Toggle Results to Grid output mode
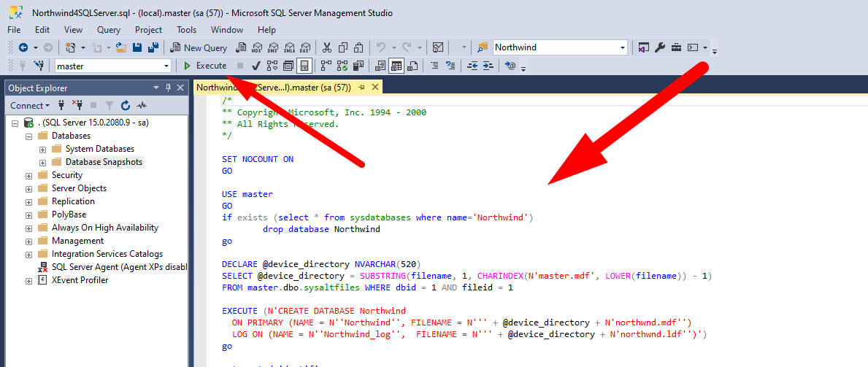Image resolution: width=868 pixels, height=367 pixels. point(396,66)
